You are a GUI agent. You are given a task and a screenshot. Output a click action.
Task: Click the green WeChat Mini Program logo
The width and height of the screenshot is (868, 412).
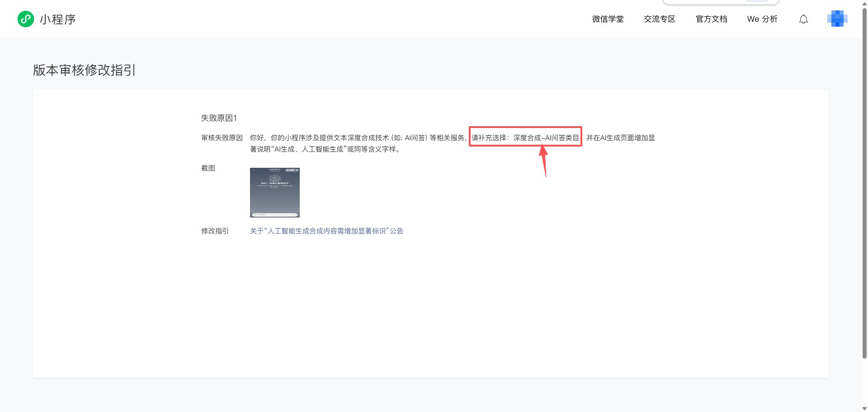(x=26, y=19)
